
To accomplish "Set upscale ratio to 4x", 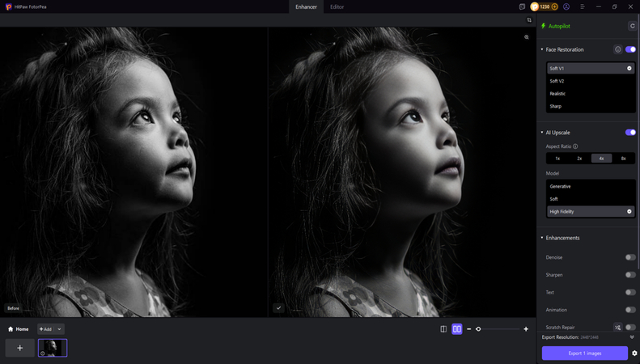I will click(602, 159).
